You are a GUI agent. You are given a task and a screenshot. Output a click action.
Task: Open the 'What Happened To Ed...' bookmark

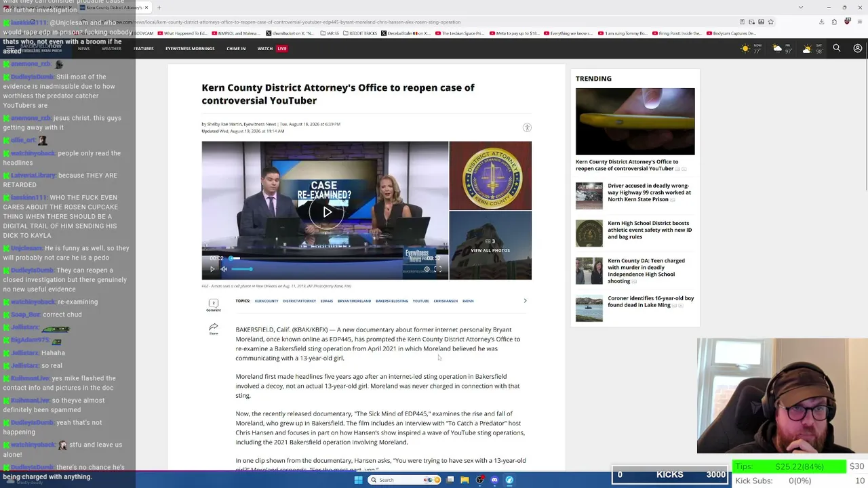[183, 33]
